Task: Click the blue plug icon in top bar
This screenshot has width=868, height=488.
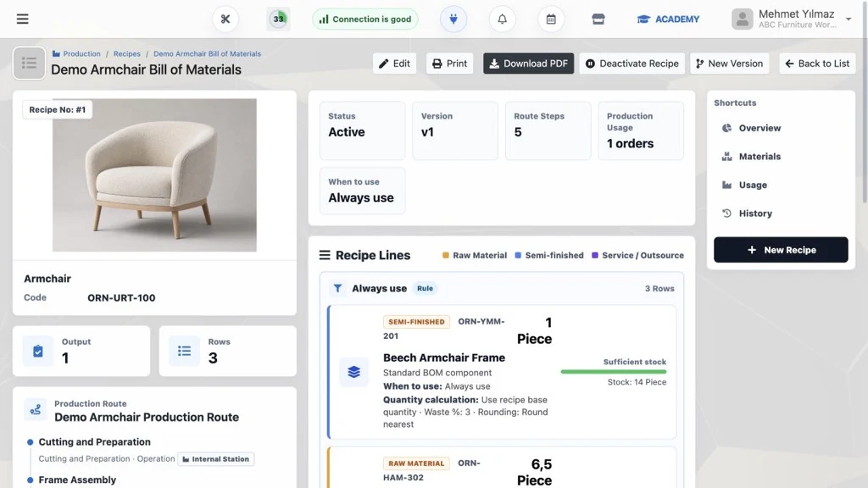Action: coord(453,19)
